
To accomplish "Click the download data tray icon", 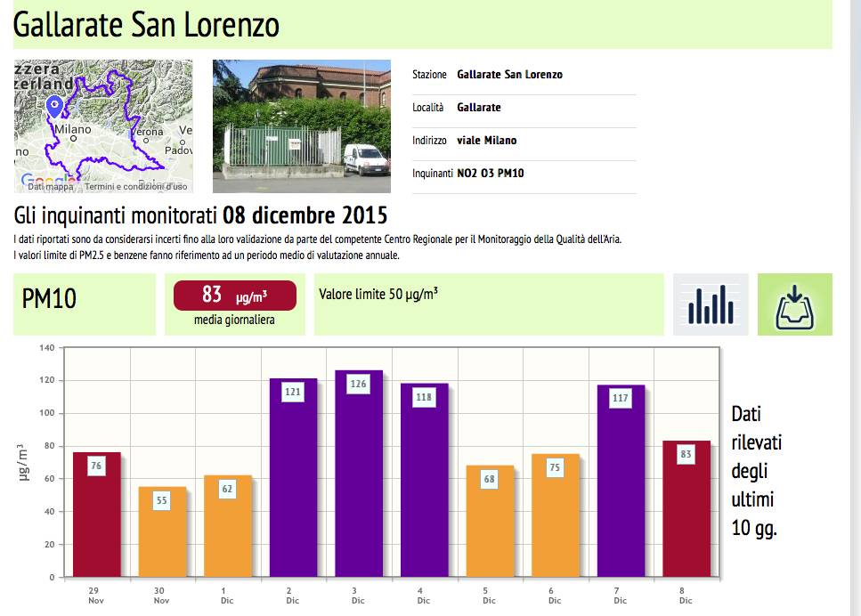I will coord(794,304).
